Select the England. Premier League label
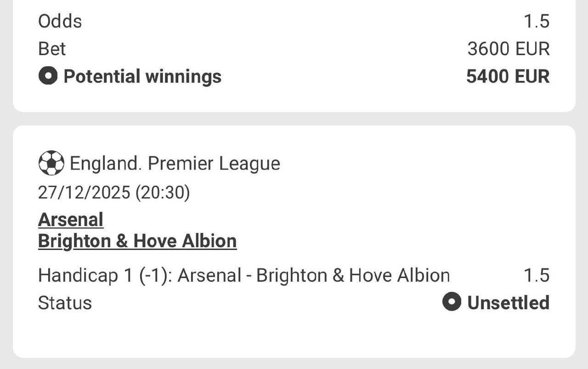Screen dimensions: 588x369 point(175,164)
